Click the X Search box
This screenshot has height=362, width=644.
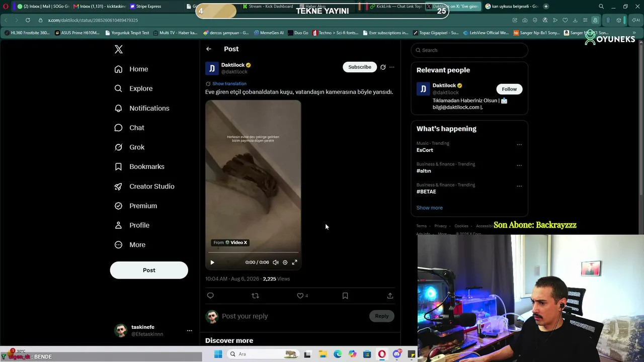pos(469,50)
